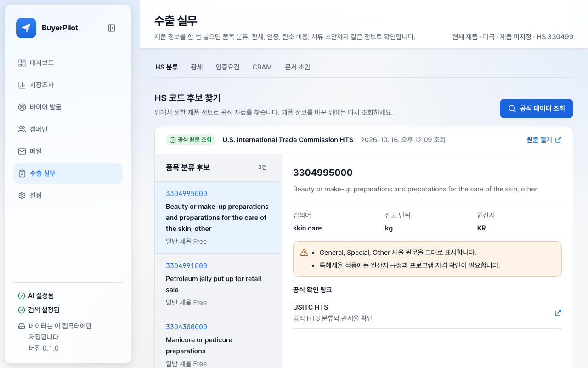Select candidate 3304995000 in the list
588x368 pixels.
tap(218, 218)
